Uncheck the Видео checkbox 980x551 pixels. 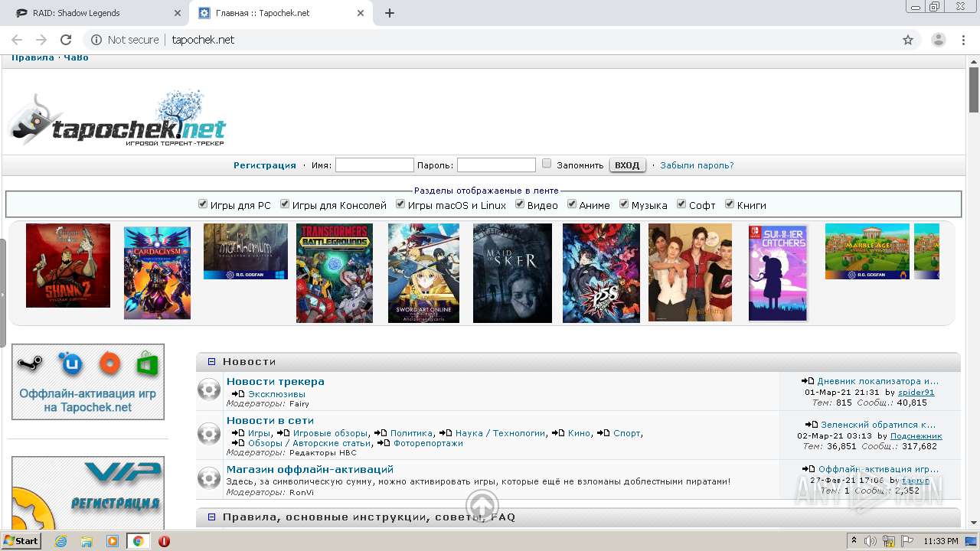[520, 204]
